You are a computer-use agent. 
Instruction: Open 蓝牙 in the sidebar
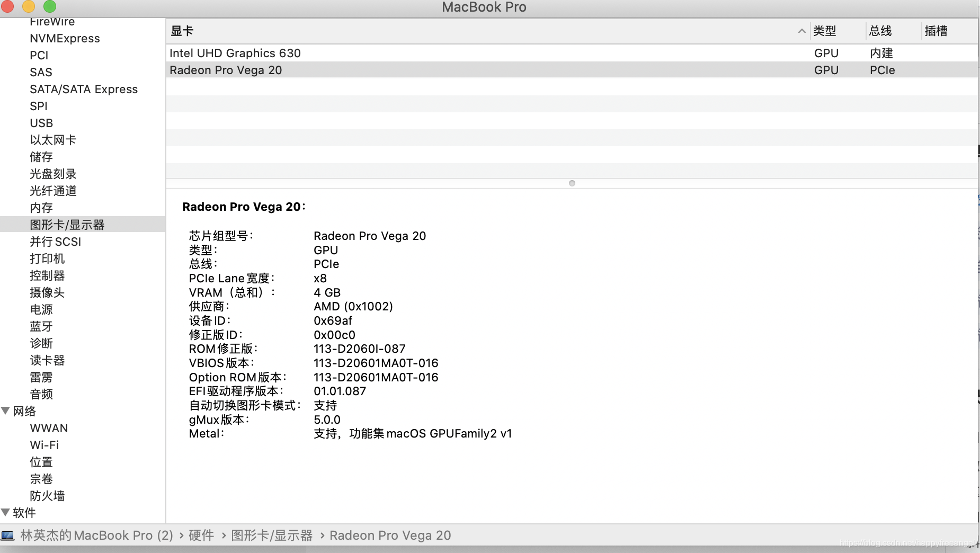[x=41, y=327]
